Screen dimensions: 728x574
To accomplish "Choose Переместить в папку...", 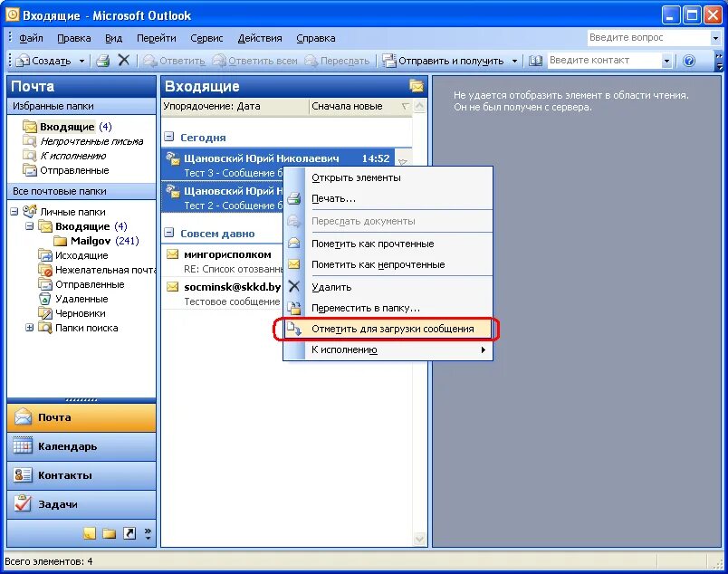I will click(x=388, y=308).
